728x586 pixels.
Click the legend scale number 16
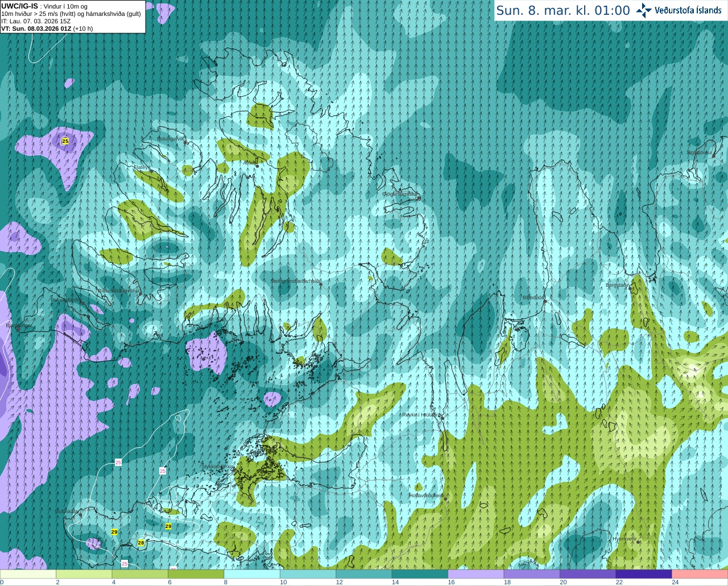click(x=451, y=582)
